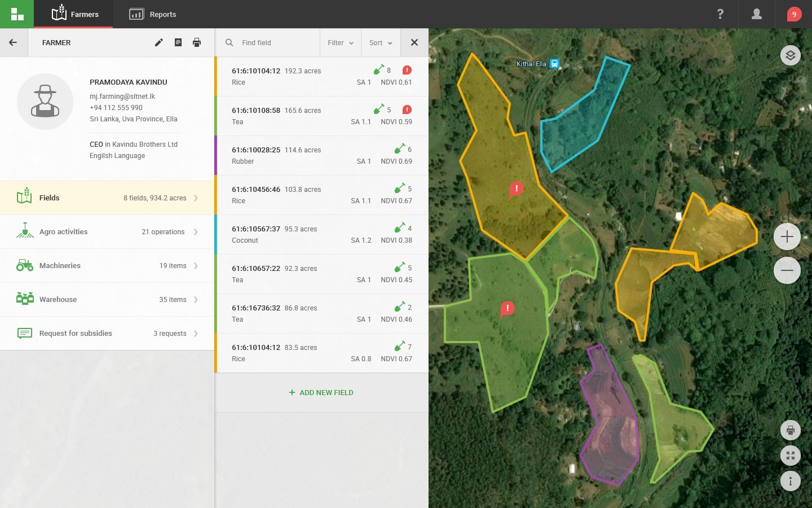Viewport: 812px width, 508px height.
Task: Open the map layers button
Action: pyautogui.click(x=790, y=55)
